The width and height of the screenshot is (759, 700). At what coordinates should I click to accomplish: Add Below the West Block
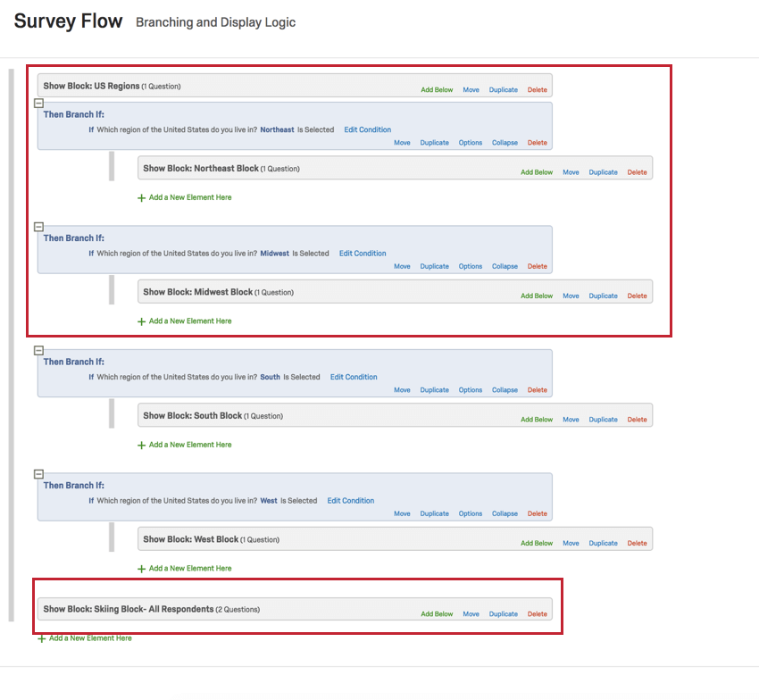tap(537, 543)
